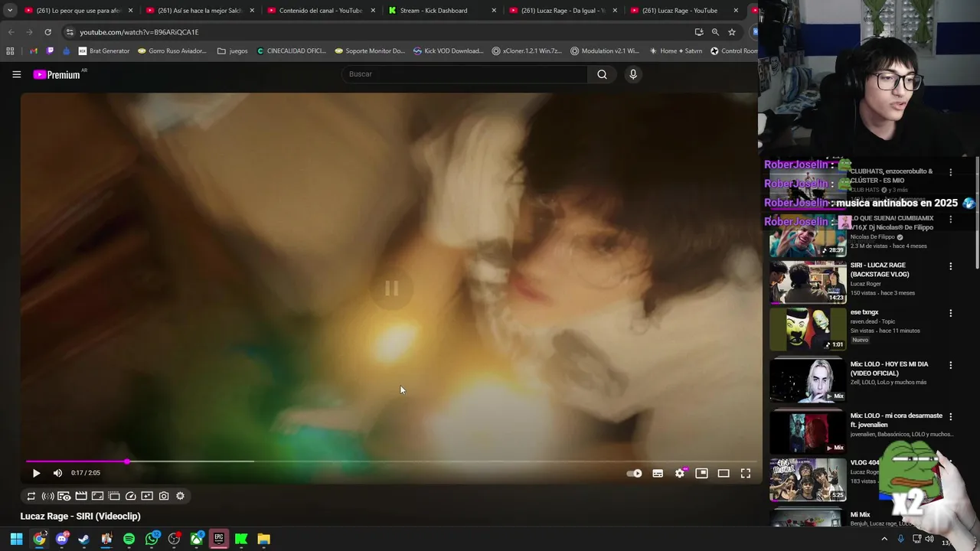Switch to 'Lucaz Rage - Da Igual' tab
The image size is (980, 551).
tap(563, 11)
